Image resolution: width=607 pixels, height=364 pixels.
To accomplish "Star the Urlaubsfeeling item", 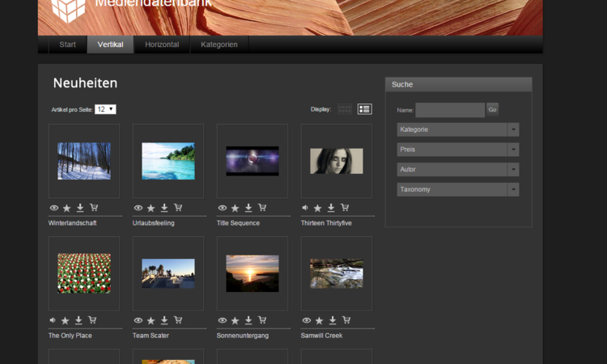I will pyautogui.click(x=151, y=209).
